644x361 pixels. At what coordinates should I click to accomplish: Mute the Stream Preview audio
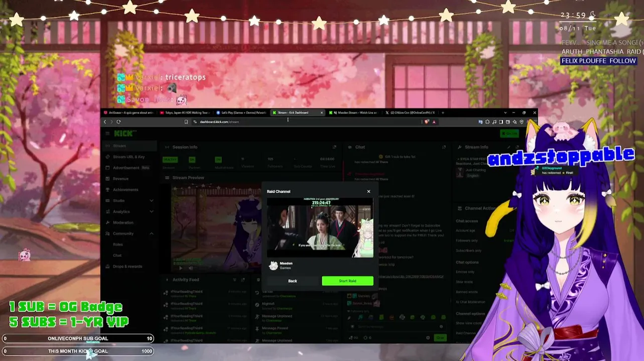coord(190,268)
